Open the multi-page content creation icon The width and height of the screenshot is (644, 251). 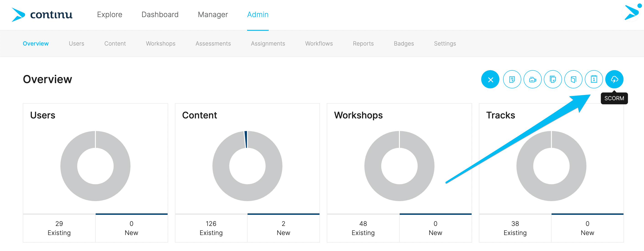point(553,79)
